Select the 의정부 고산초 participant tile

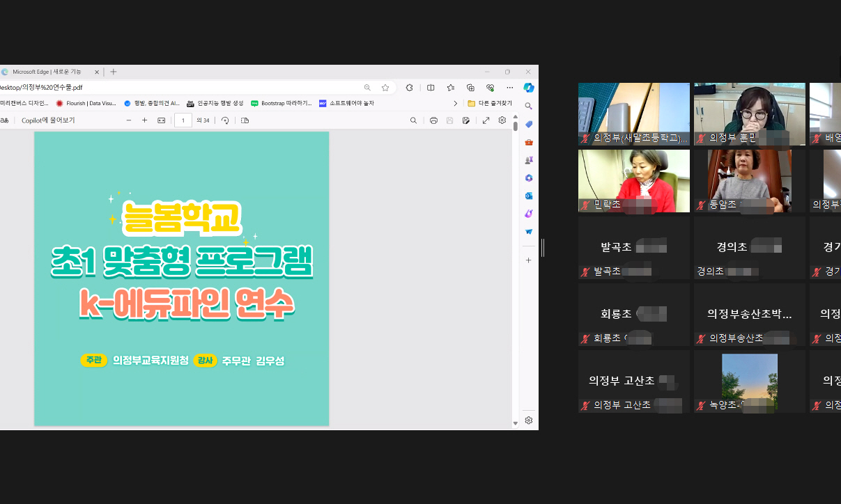pos(634,381)
